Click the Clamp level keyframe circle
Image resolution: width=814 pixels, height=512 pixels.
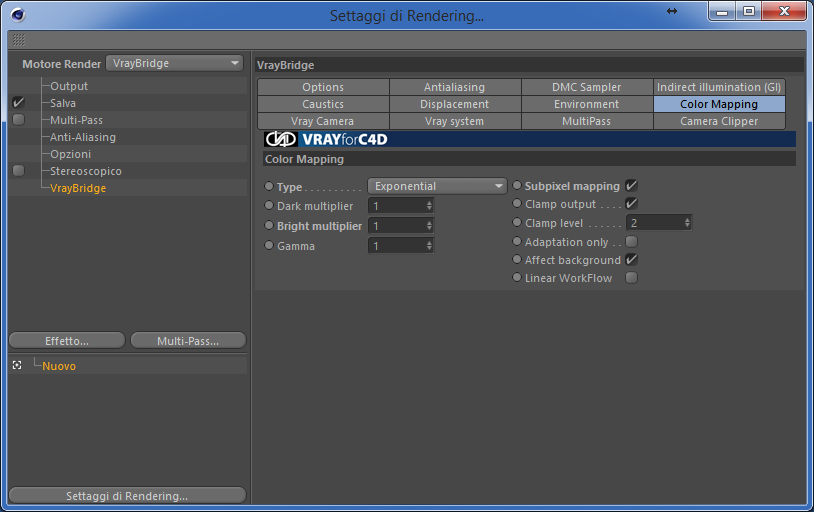click(517, 222)
